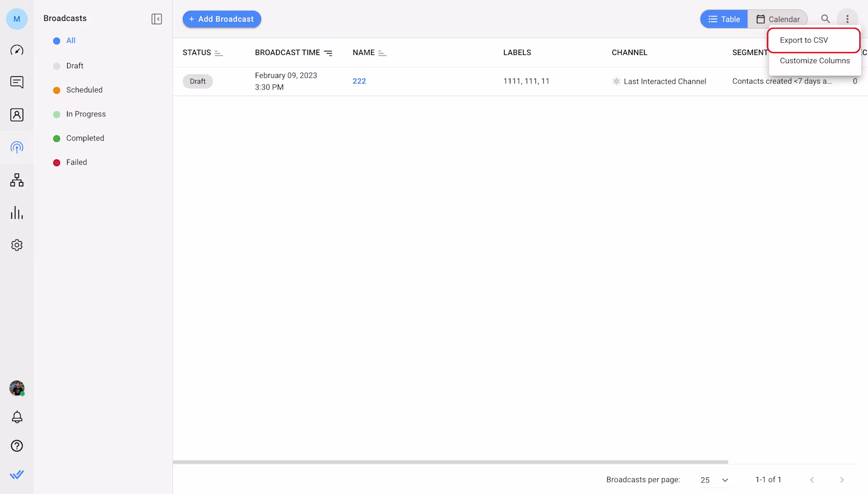
Task: Open the Workflows hierarchy icon
Action: coord(17,180)
